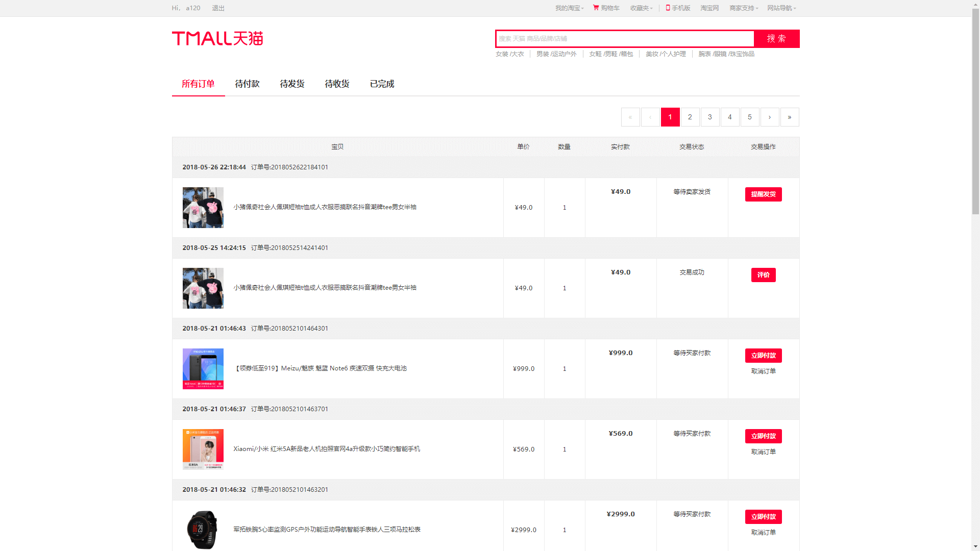This screenshot has height=551, width=980.
Task: Select page 5 in pagination
Action: point(750,117)
